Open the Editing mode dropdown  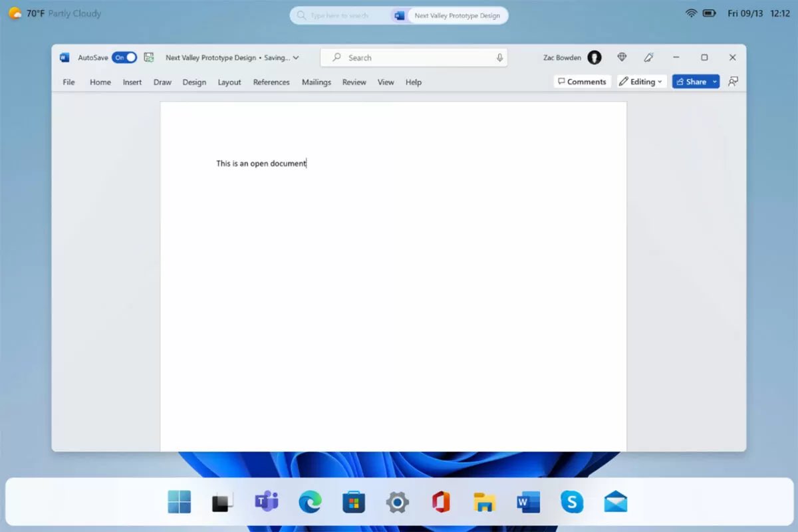tap(641, 82)
